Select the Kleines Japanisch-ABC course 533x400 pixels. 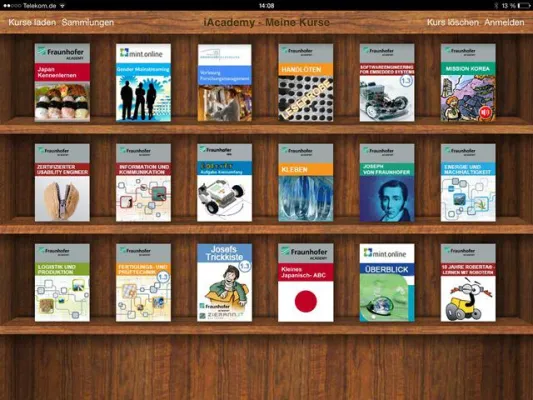(x=306, y=282)
